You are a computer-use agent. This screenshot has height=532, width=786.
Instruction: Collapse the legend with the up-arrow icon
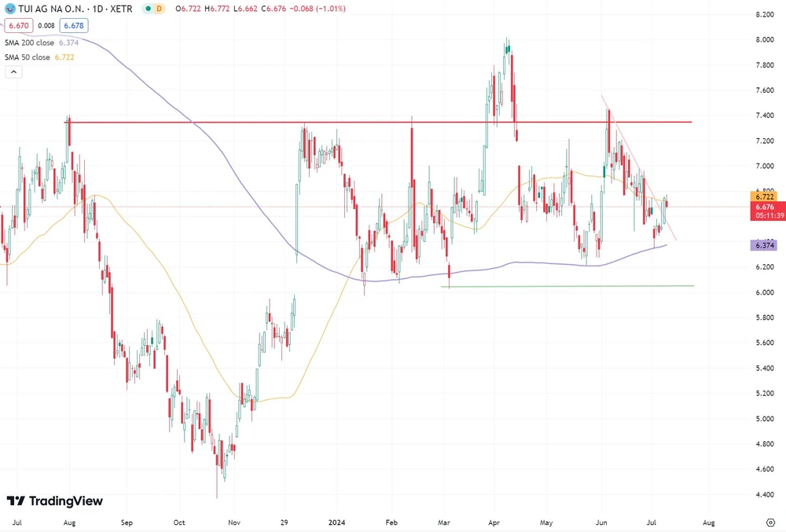tap(13, 72)
